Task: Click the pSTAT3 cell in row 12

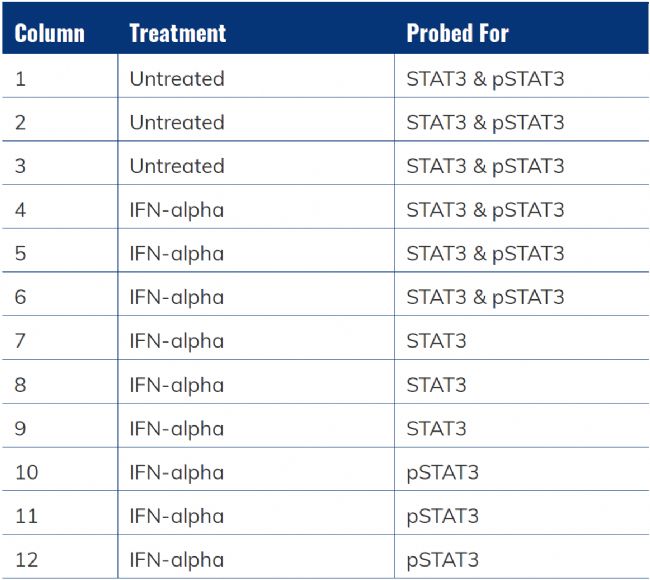Action: tap(442, 560)
